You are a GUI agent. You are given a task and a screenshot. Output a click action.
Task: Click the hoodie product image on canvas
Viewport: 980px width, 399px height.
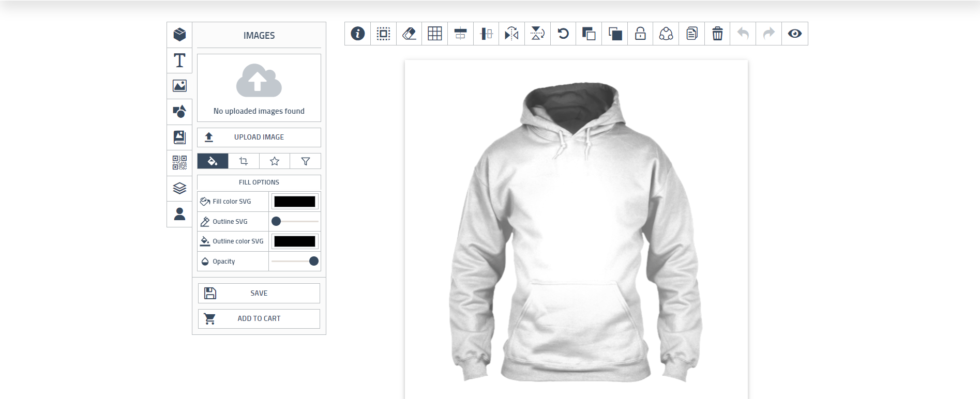pos(576,232)
